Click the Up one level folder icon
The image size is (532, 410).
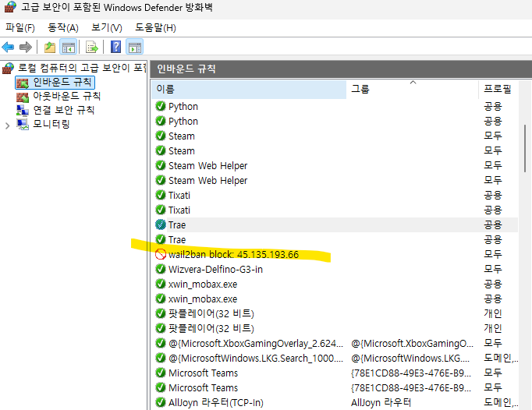[50, 47]
